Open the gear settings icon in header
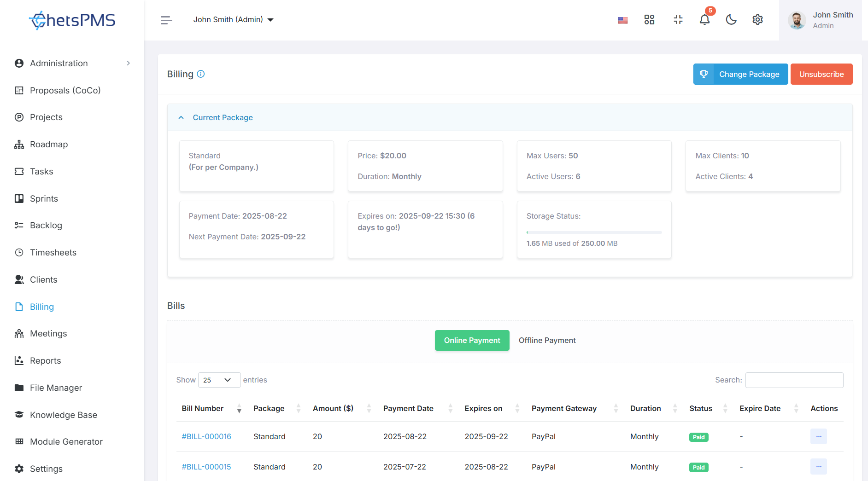The image size is (868, 481). 757,20
